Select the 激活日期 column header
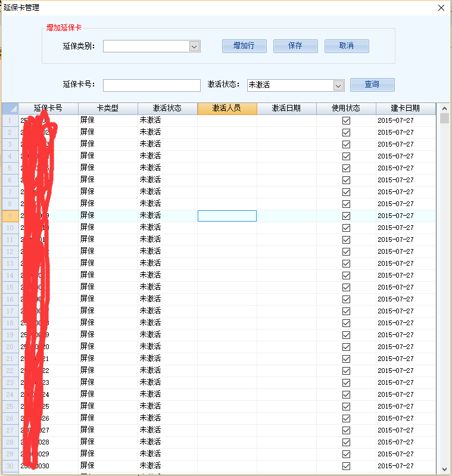The width and height of the screenshot is (452, 476). pyautogui.click(x=286, y=108)
